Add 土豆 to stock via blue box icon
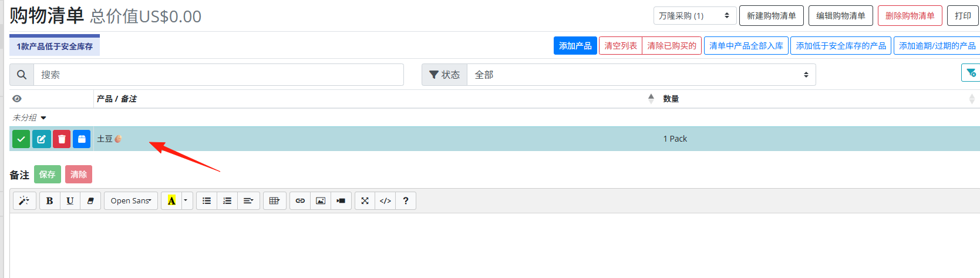Screen dimensions: 980x278 tap(82, 139)
